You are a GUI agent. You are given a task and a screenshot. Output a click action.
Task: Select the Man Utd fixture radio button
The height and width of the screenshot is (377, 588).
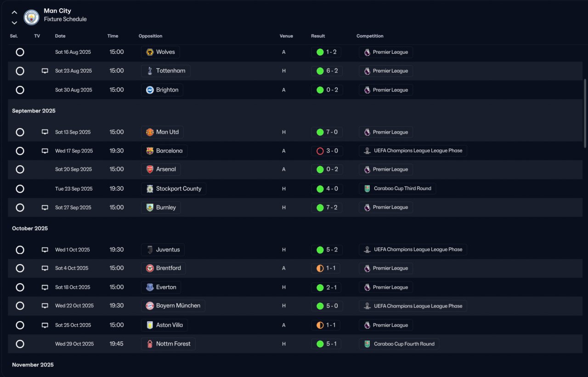(x=20, y=132)
